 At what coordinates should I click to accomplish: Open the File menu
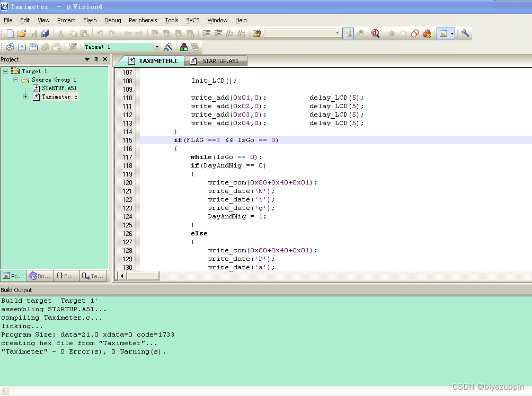click(8, 20)
